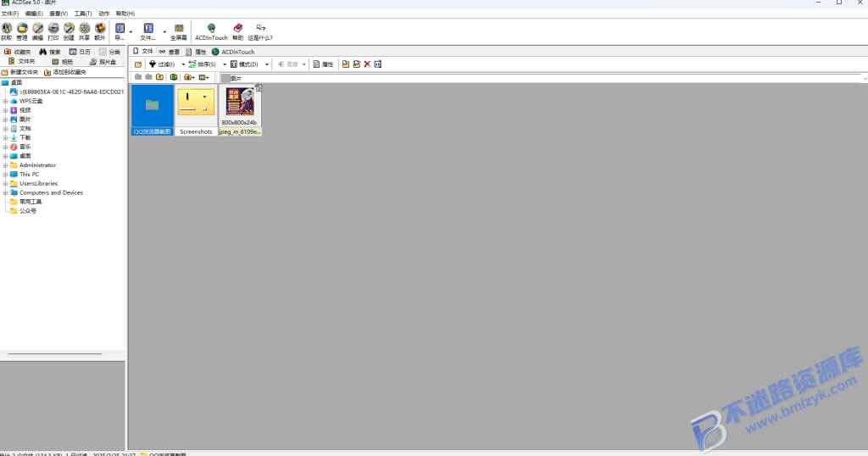868x456 pixels.
Task: Open the Edit (编辑) menu
Action: [x=34, y=14]
